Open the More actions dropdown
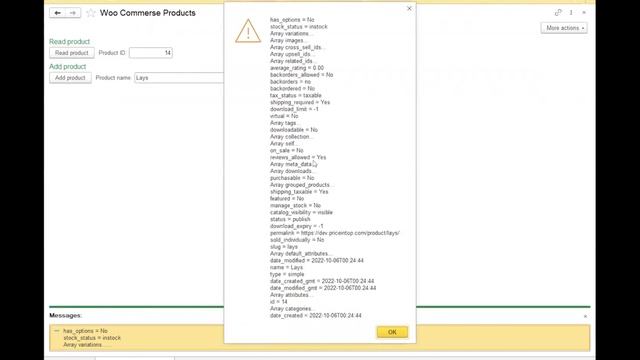The width and height of the screenshot is (640, 360). (x=564, y=28)
